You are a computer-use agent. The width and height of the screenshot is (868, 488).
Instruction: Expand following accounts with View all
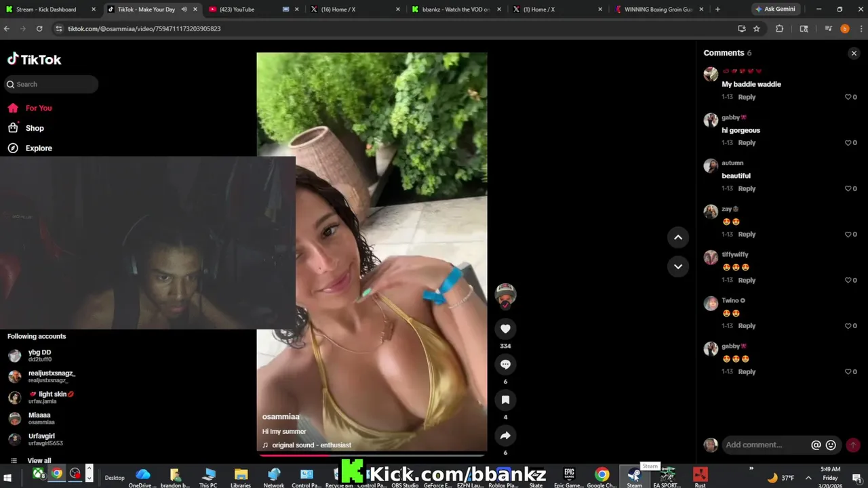click(x=39, y=461)
